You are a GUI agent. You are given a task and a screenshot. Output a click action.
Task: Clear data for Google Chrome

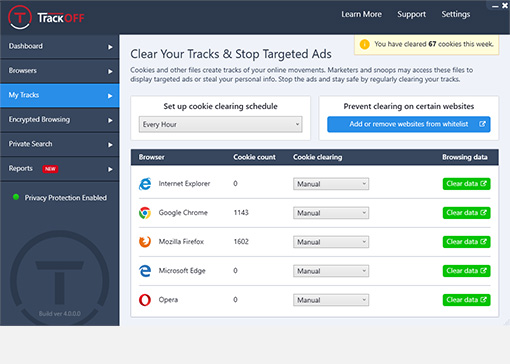(466, 213)
